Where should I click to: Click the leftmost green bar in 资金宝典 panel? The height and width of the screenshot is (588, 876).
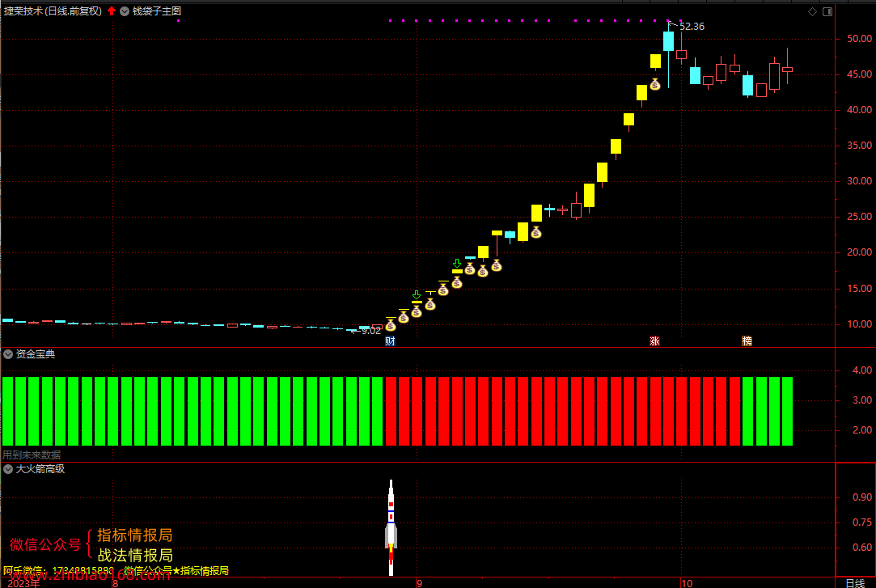(7, 411)
